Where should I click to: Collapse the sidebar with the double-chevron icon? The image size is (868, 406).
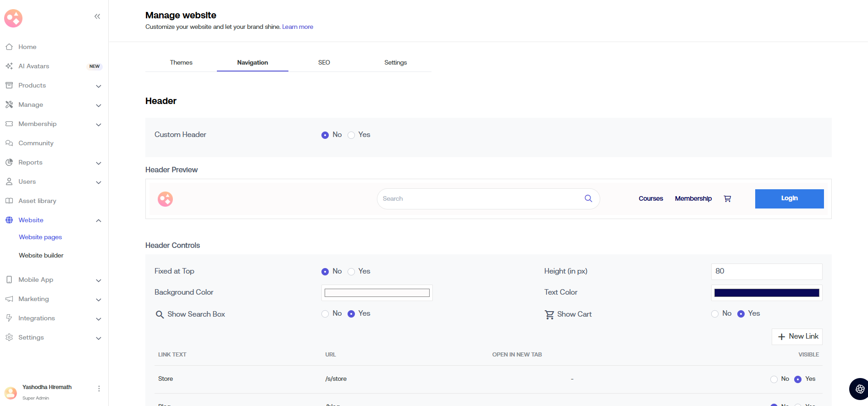click(x=97, y=16)
